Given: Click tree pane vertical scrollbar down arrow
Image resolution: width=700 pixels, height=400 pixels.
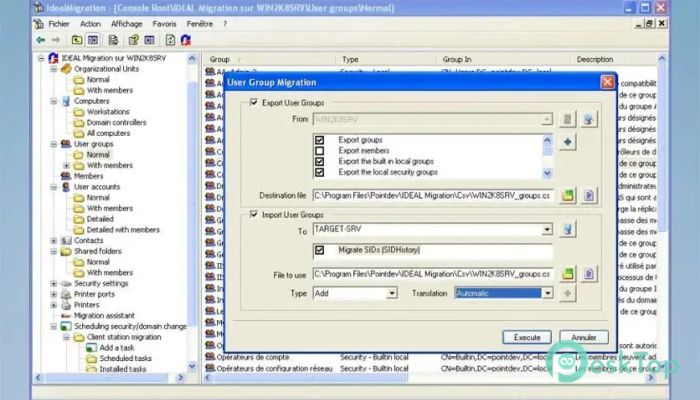Looking at the screenshot, I should pyautogui.click(x=192, y=367).
